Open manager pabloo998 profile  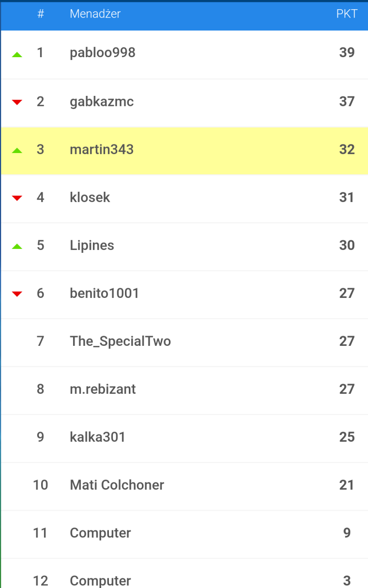[103, 52]
